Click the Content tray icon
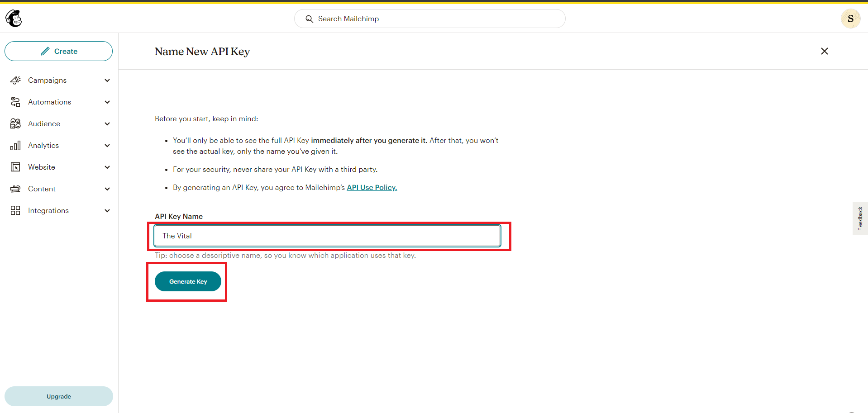This screenshot has width=868, height=413. coord(15,189)
